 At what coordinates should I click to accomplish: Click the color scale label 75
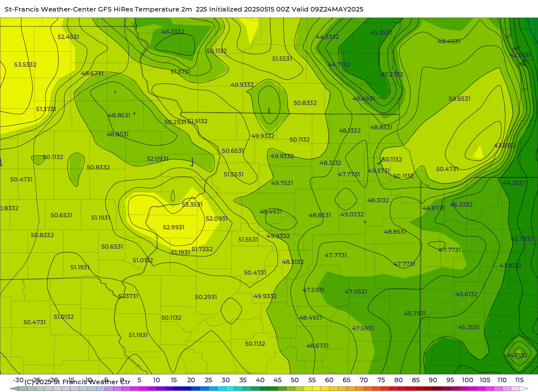click(x=381, y=380)
